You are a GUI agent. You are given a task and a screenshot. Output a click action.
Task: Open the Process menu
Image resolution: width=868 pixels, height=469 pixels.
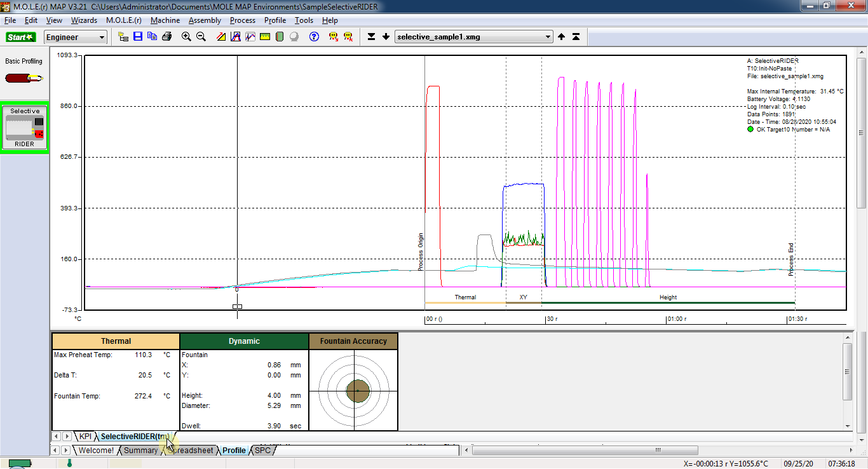tap(243, 20)
